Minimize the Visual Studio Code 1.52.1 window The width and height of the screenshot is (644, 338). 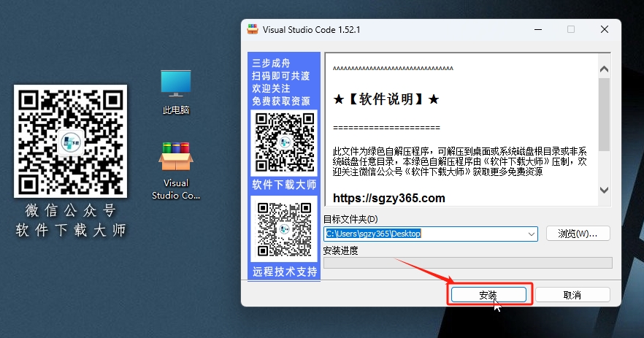coord(538,30)
